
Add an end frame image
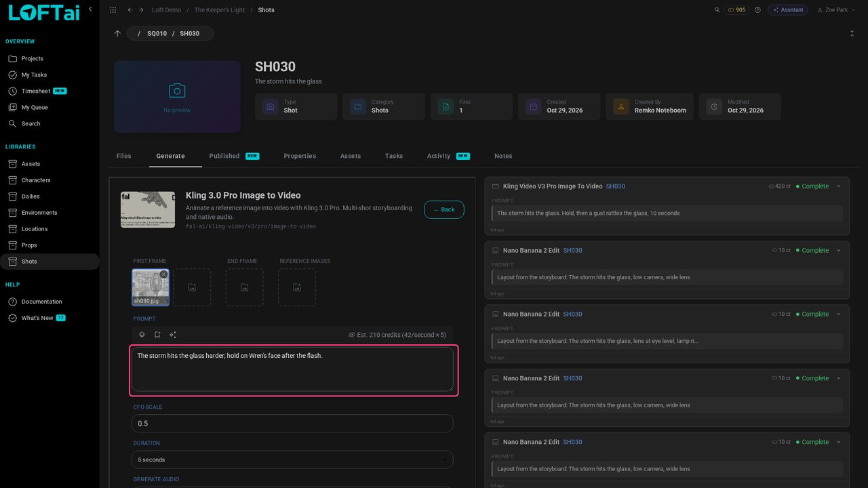244,287
